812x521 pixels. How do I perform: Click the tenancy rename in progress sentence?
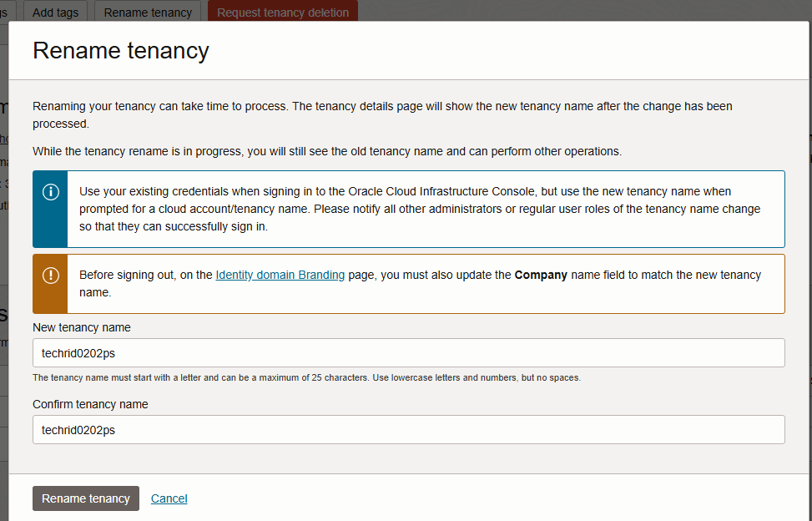tap(327, 151)
